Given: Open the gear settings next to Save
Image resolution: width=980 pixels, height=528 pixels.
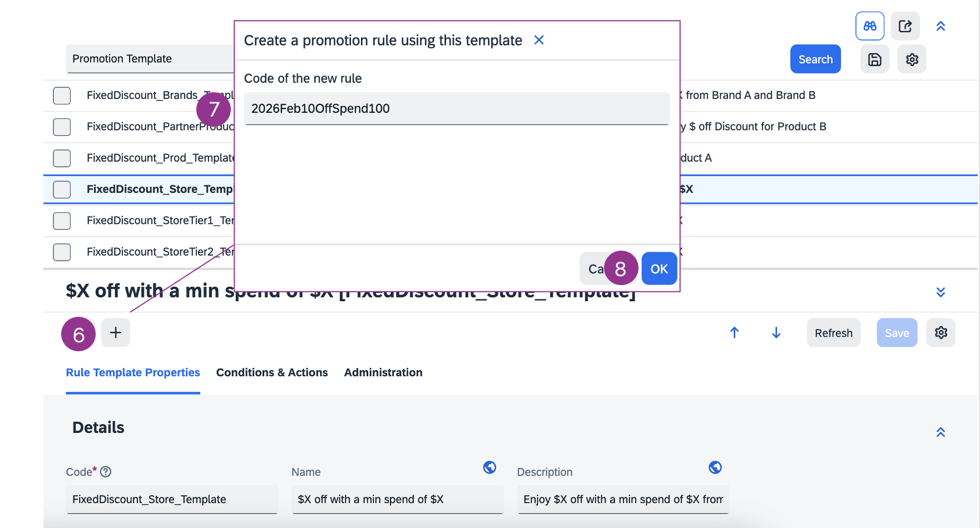Looking at the screenshot, I should pyautogui.click(x=941, y=332).
